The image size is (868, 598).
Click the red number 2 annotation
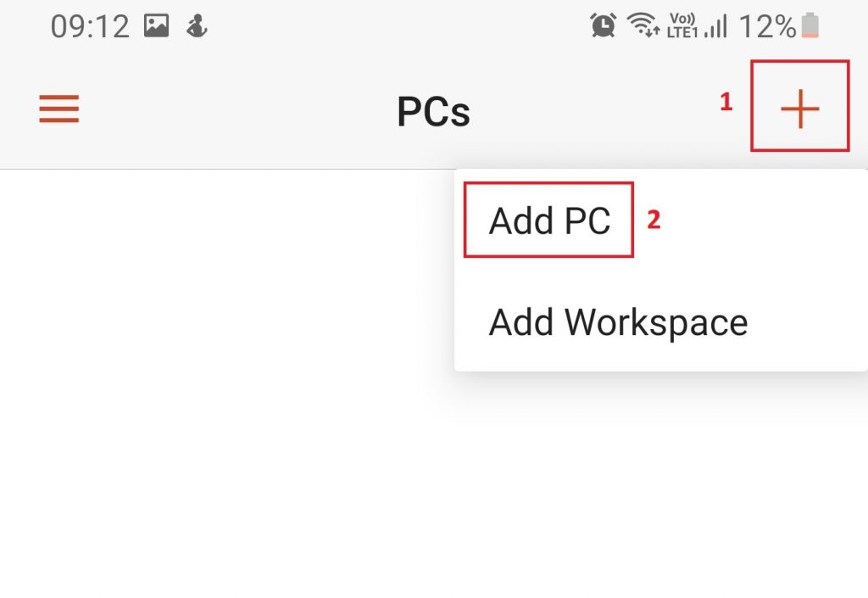click(653, 220)
